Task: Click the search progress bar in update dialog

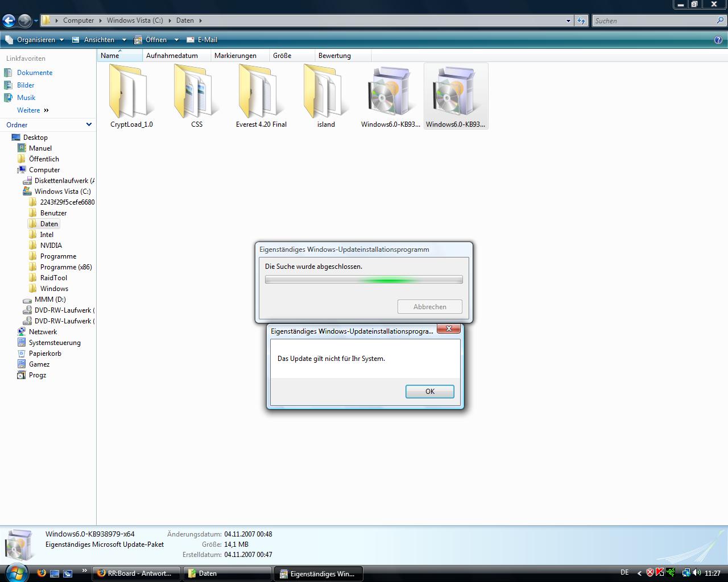Action: click(364, 280)
